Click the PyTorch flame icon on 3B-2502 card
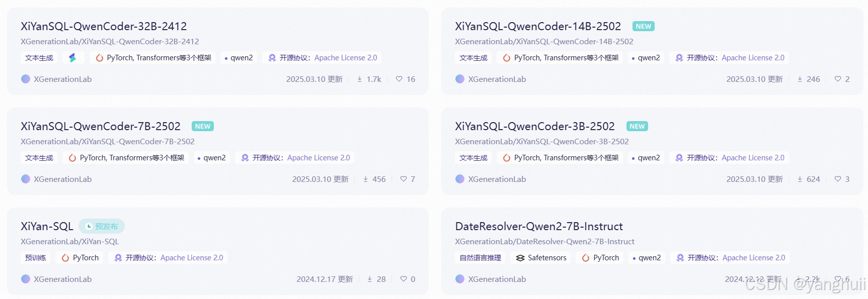 tap(507, 158)
